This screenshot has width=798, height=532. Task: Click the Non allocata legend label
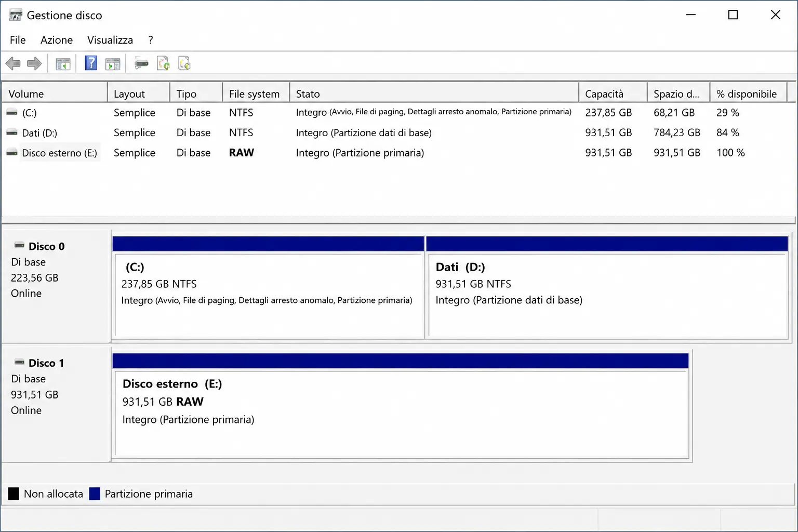(54, 494)
